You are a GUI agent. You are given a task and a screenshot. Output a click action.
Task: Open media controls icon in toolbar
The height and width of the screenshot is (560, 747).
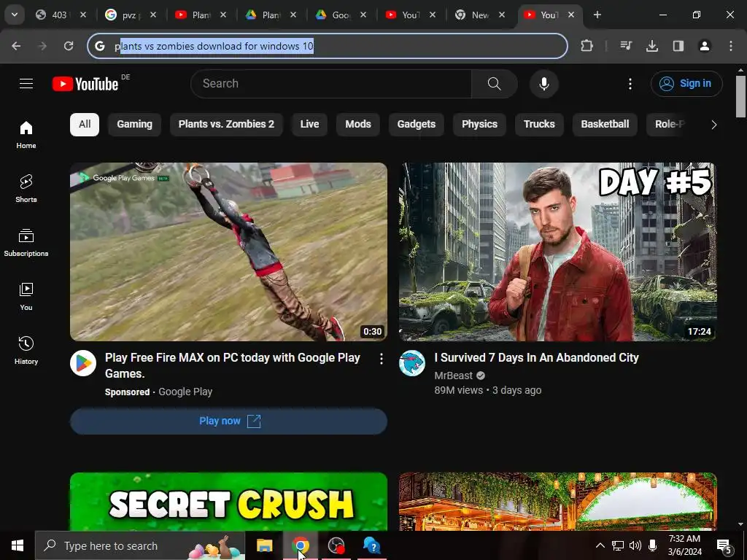626,46
